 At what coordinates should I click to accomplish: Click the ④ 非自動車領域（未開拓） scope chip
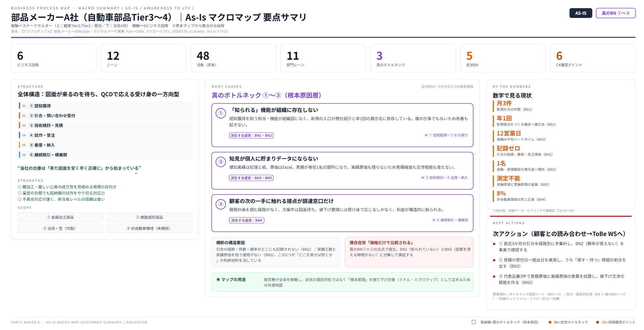(149, 228)
